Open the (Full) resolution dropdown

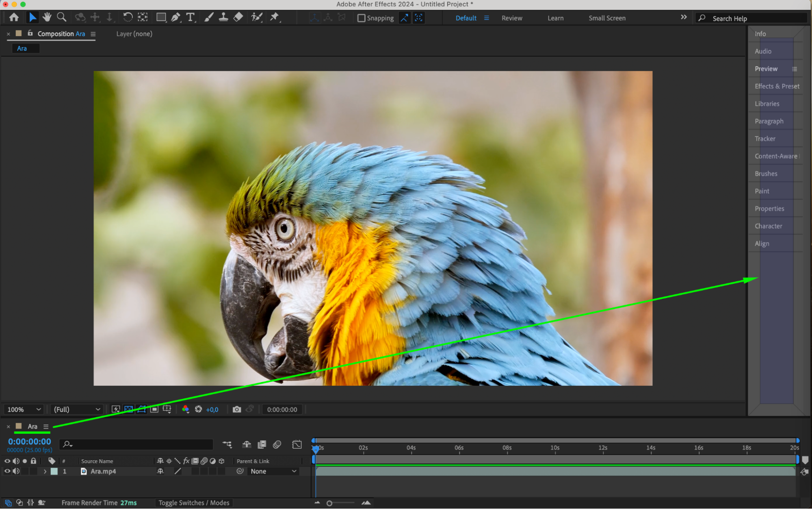coord(77,409)
